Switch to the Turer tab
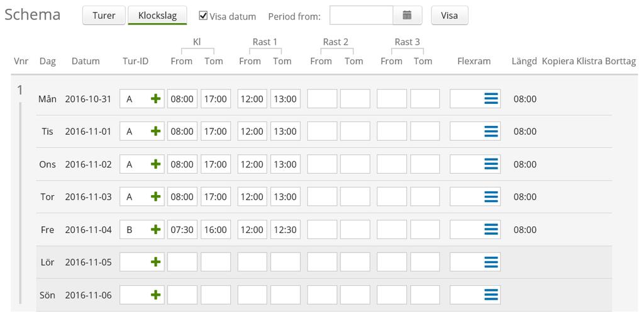The width and height of the screenshot is (644, 316). pos(104,16)
